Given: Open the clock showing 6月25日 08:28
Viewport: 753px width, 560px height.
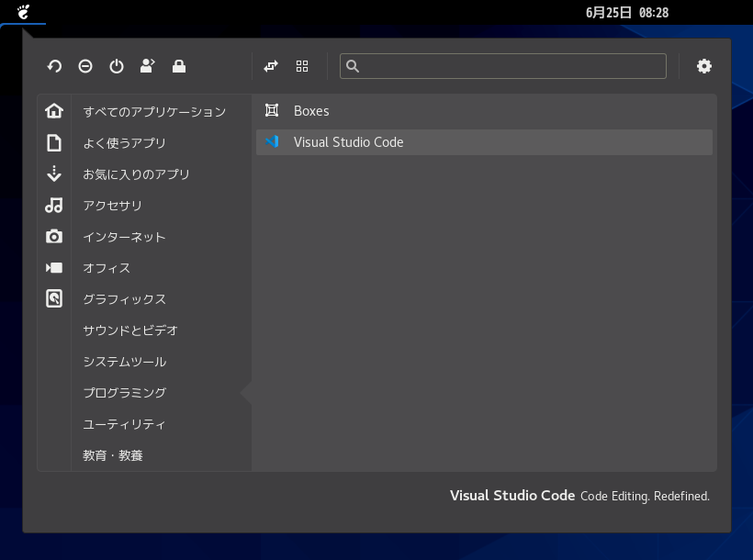Looking at the screenshot, I should point(627,13).
